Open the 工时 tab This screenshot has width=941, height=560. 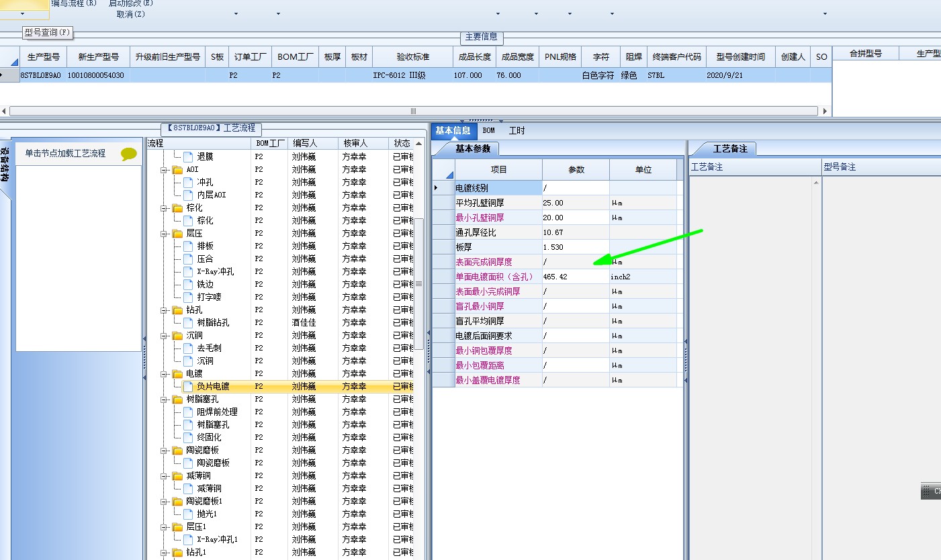click(517, 130)
